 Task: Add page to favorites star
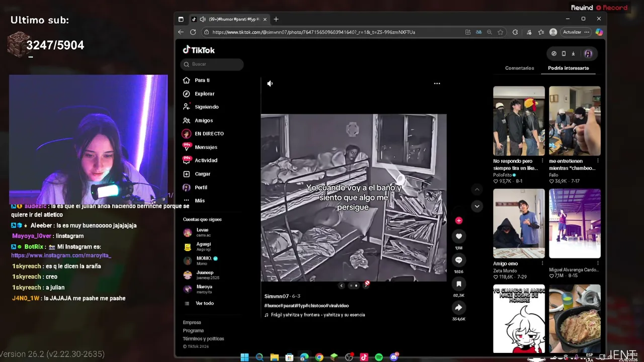coord(500,32)
